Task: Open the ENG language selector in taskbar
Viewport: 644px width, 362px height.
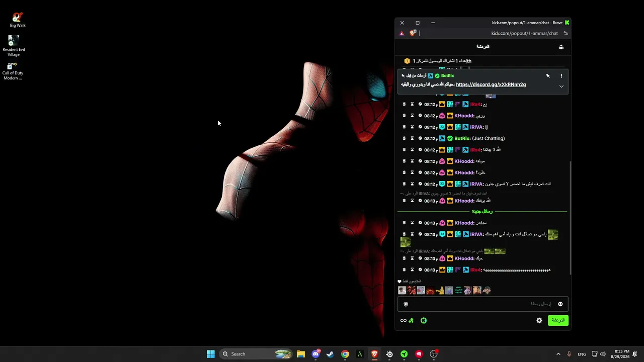Action: coord(582,354)
